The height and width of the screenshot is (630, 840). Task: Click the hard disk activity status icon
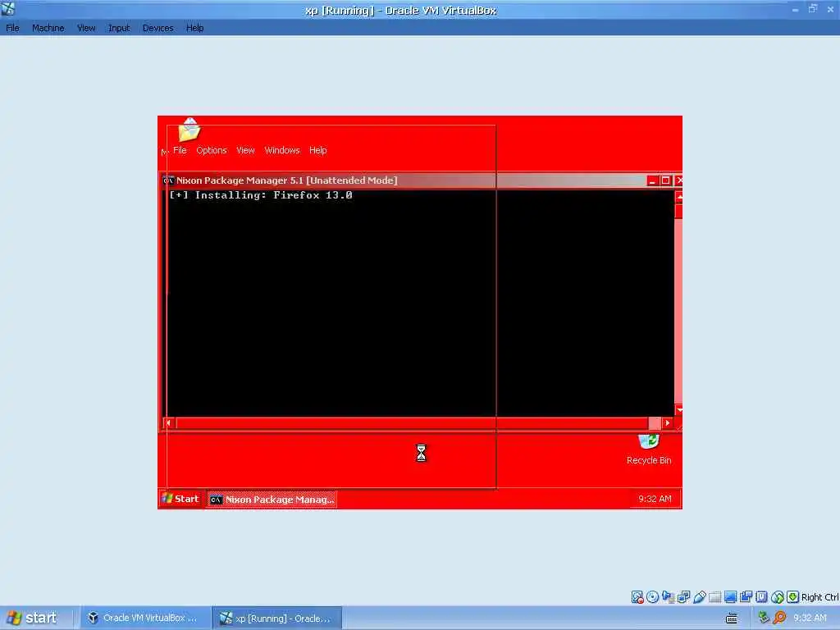[637, 597]
